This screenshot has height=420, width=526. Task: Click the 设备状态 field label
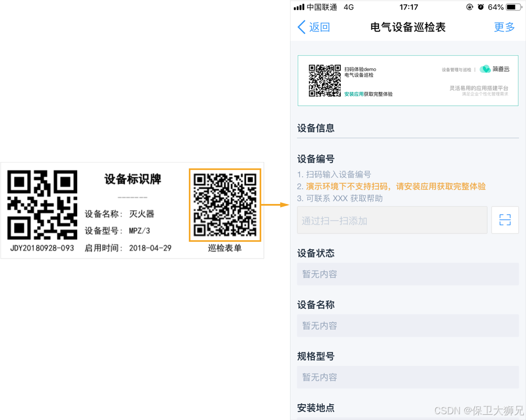click(316, 253)
